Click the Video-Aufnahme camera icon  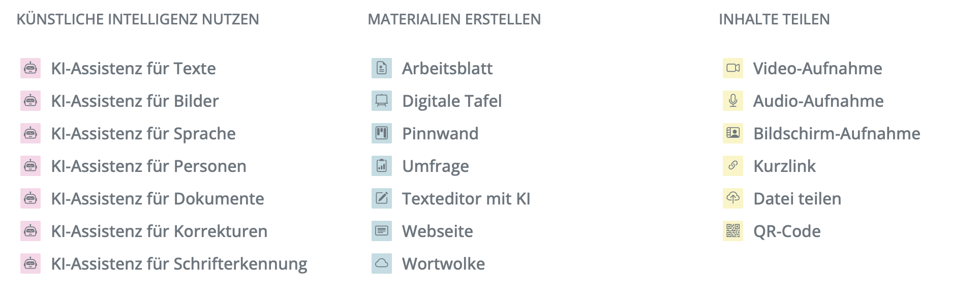click(x=733, y=68)
